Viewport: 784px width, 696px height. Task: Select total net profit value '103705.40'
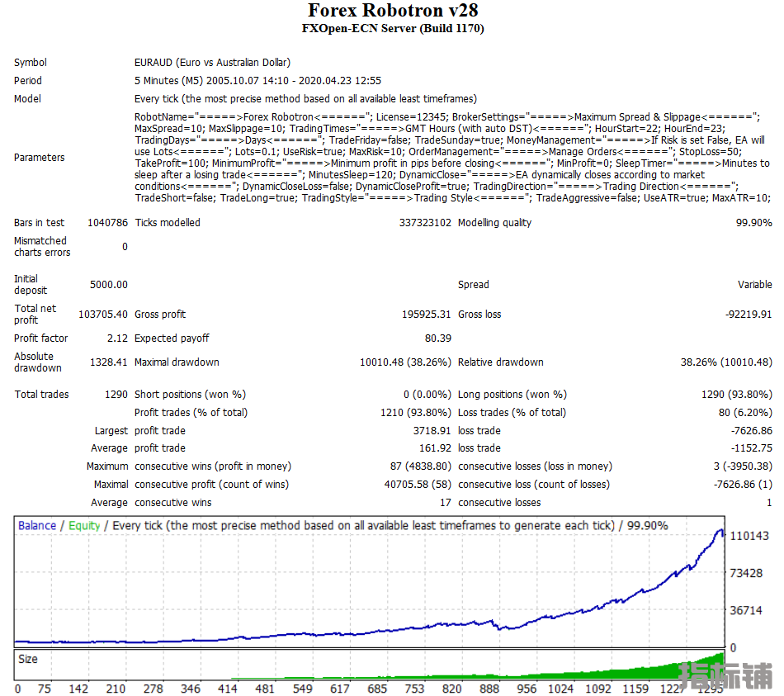103,315
